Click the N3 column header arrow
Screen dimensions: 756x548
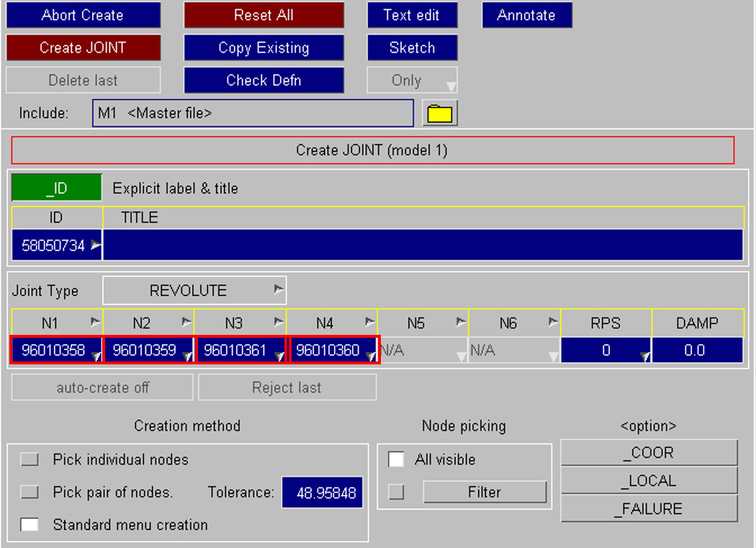pos(279,321)
